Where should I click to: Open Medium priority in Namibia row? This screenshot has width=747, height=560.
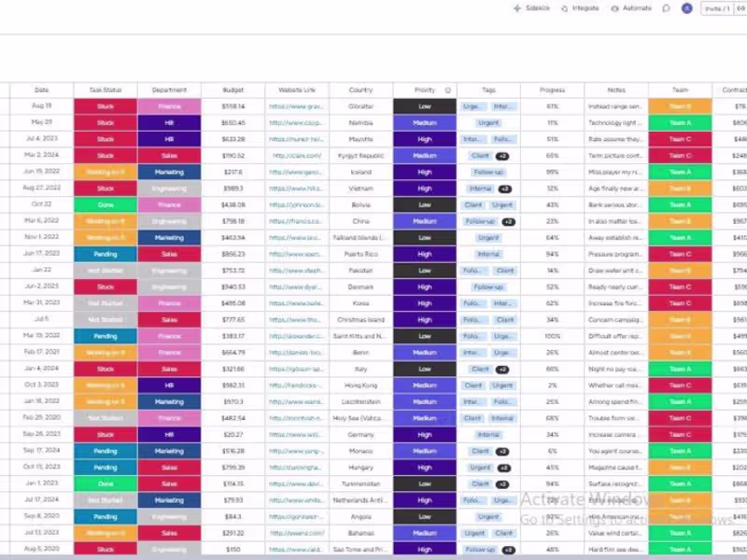(425, 123)
